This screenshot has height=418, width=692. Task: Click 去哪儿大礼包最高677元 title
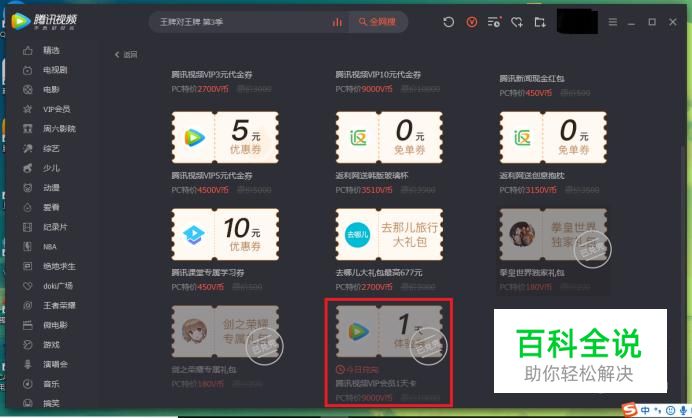[379, 273]
